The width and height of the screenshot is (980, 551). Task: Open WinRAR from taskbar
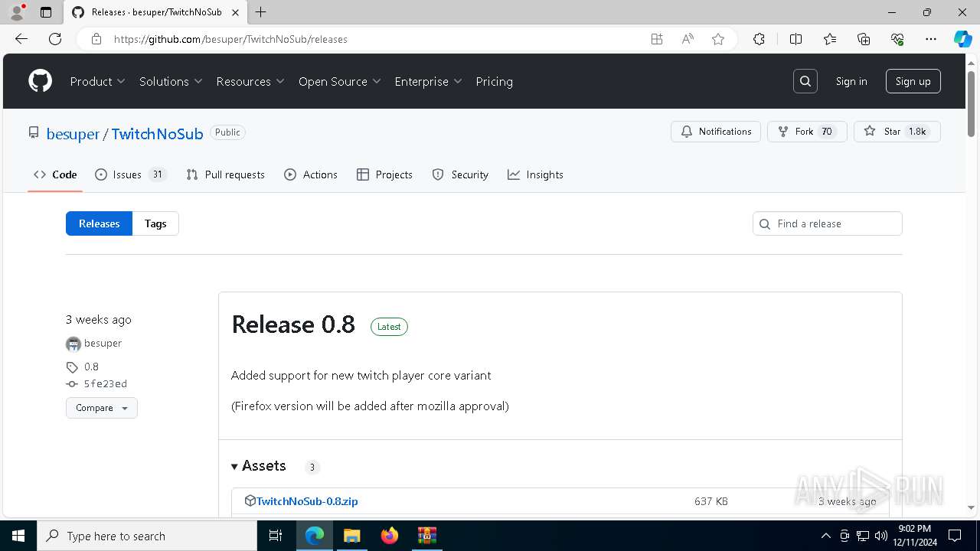tap(426, 536)
